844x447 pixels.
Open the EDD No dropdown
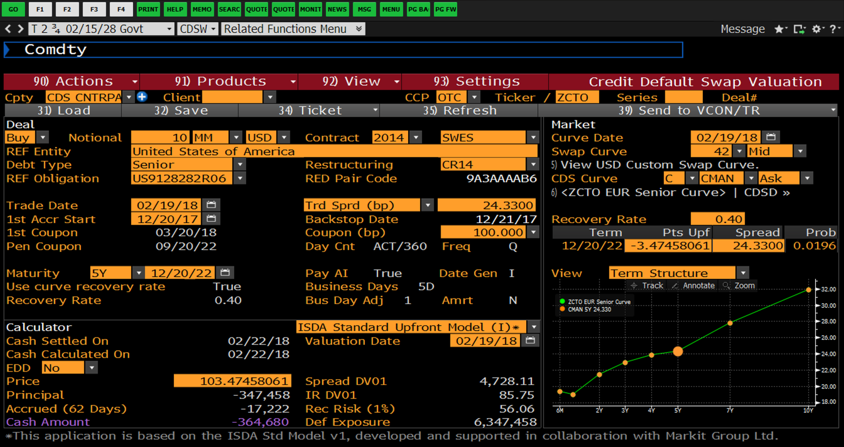91,368
